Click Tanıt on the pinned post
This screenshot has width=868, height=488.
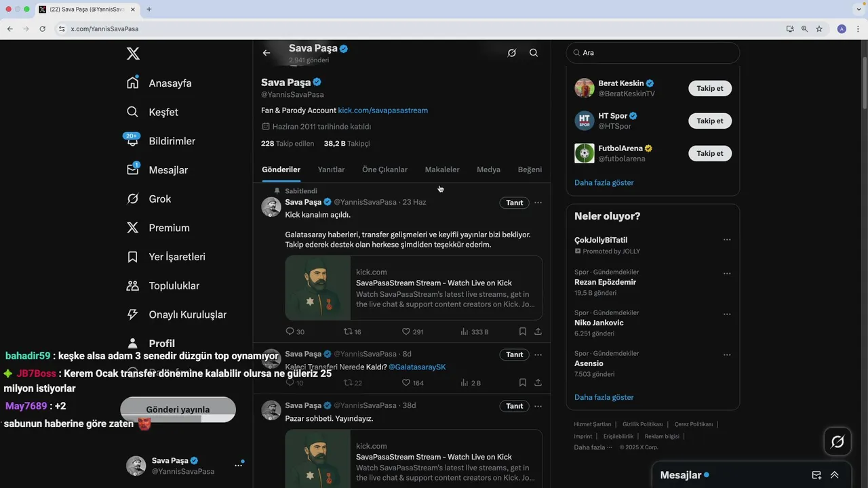click(515, 203)
